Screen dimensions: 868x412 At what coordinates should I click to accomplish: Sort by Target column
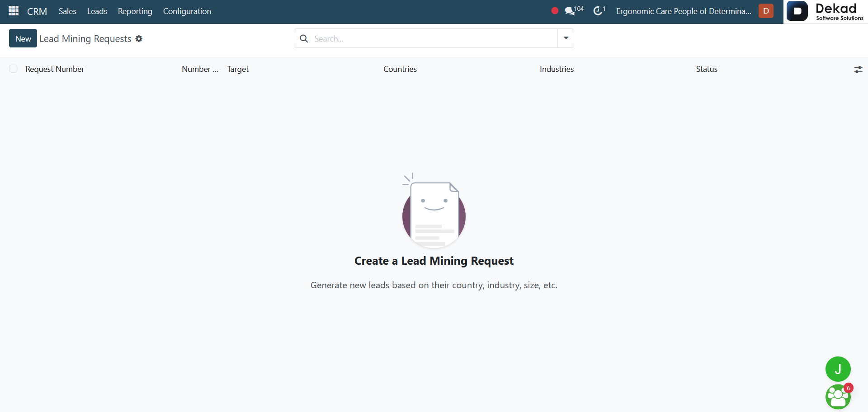click(238, 69)
